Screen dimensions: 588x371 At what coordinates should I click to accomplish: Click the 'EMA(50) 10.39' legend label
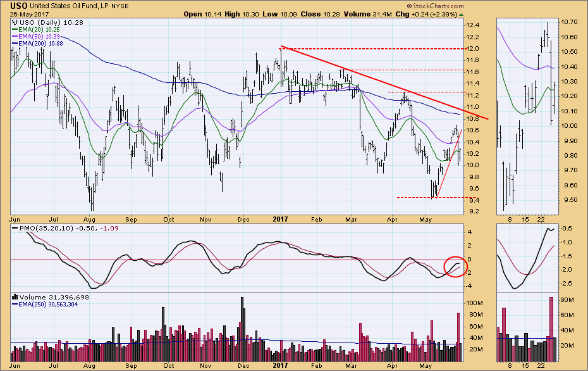coord(39,37)
